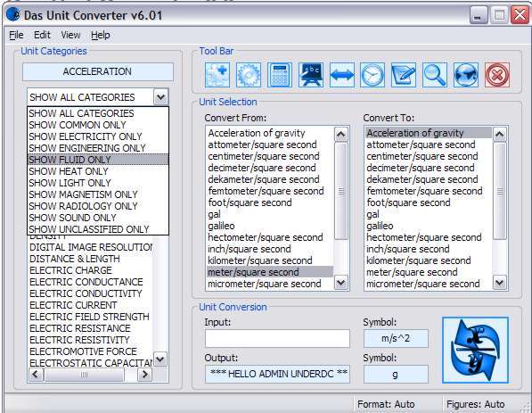This screenshot has width=532, height=413.
Task: Select centimeter/square second in Convert From
Action: point(270,156)
